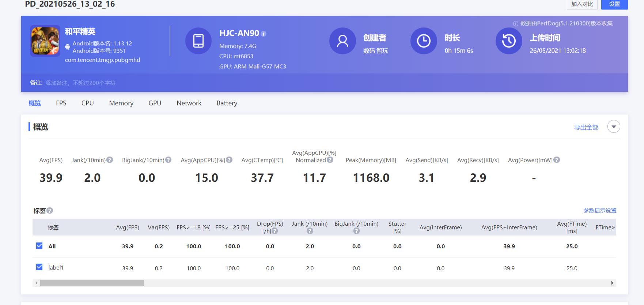Uncheck the label1 row checkbox
Image resolution: width=644 pixels, height=305 pixels.
pyautogui.click(x=39, y=267)
